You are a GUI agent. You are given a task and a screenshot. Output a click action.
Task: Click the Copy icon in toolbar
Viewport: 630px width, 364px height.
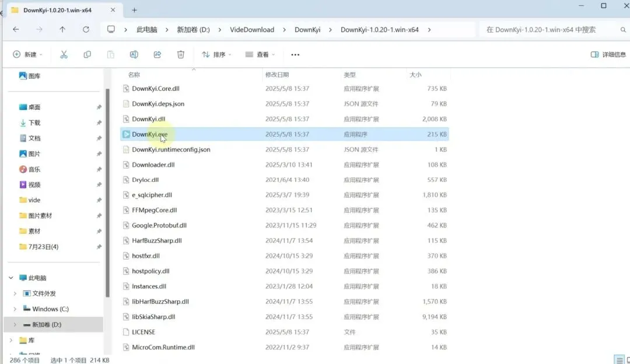tap(87, 55)
